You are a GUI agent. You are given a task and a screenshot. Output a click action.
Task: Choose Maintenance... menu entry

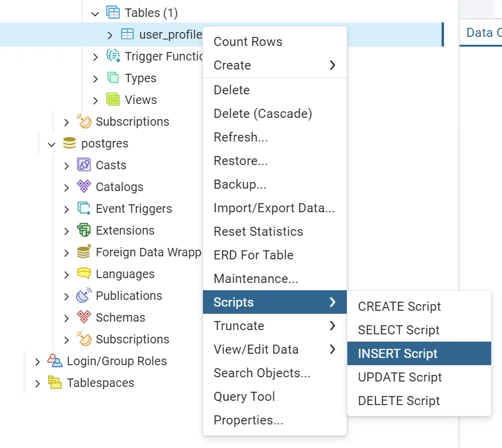point(275,279)
